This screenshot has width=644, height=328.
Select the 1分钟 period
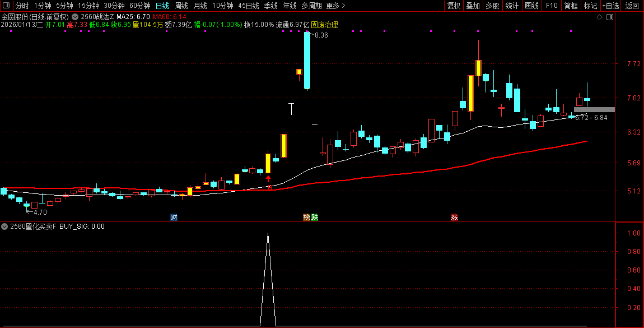click(x=43, y=6)
